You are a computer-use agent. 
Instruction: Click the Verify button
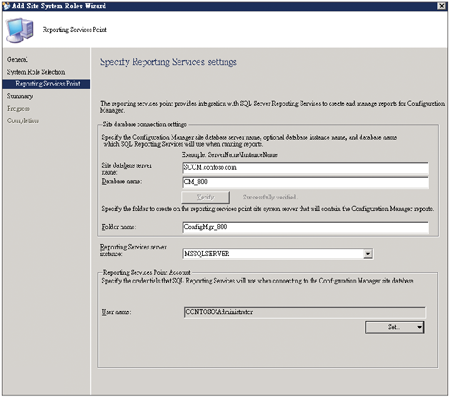click(206, 197)
